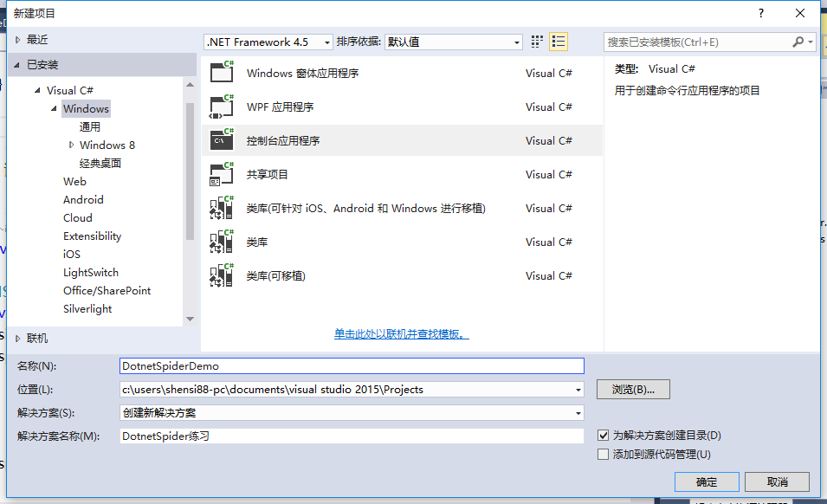Click the 类库(可移植) template icon

point(222,275)
